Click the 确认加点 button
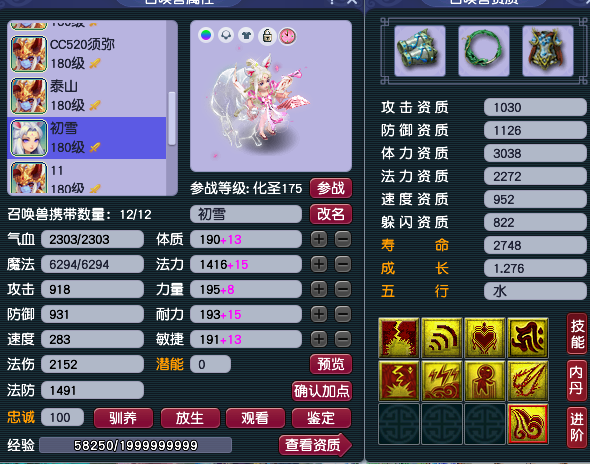The image size is (590, 464). (322, 391)
